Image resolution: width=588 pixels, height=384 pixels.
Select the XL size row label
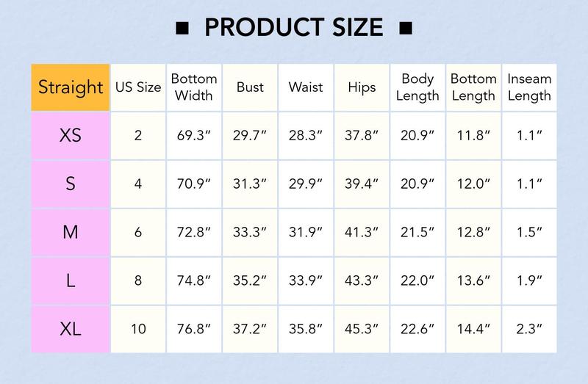(x=71, y=329)
